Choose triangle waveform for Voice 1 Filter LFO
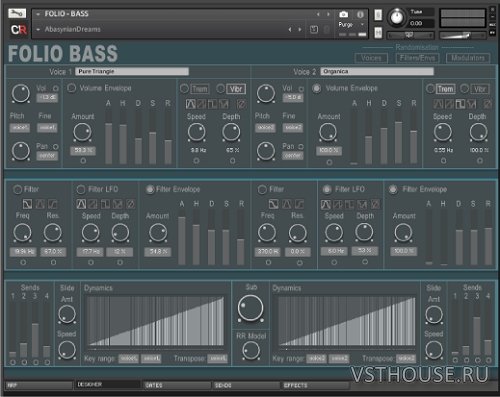This screenshot has width=500, height=397. (81, 204)
